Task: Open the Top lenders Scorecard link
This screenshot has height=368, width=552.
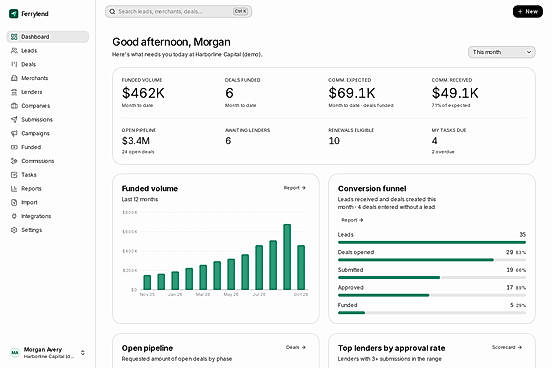Action: point(507,348)
